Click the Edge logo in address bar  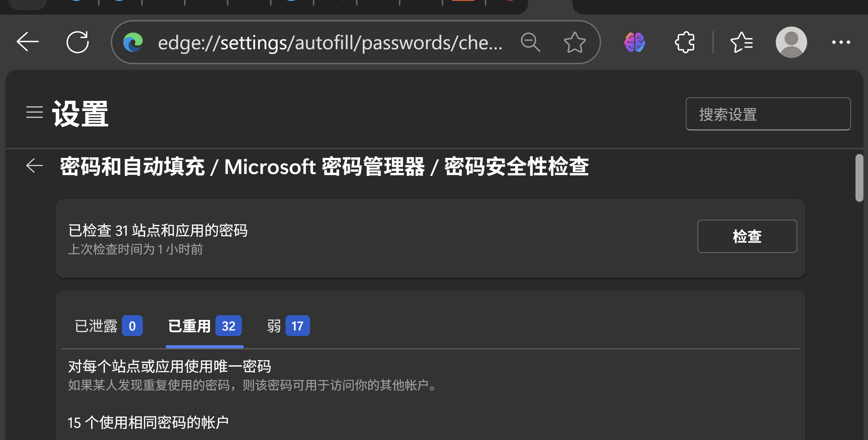133,43
